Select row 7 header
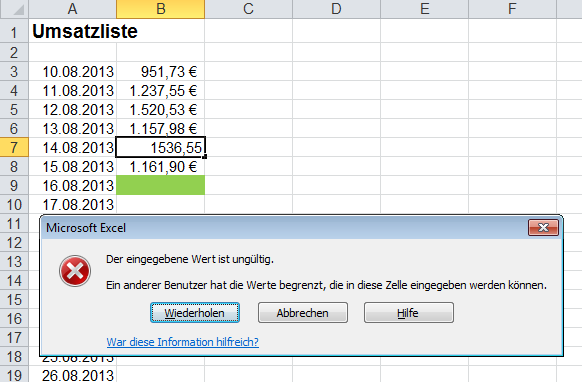The height and width of the screenshot is (382, 582). coord(14,147)
